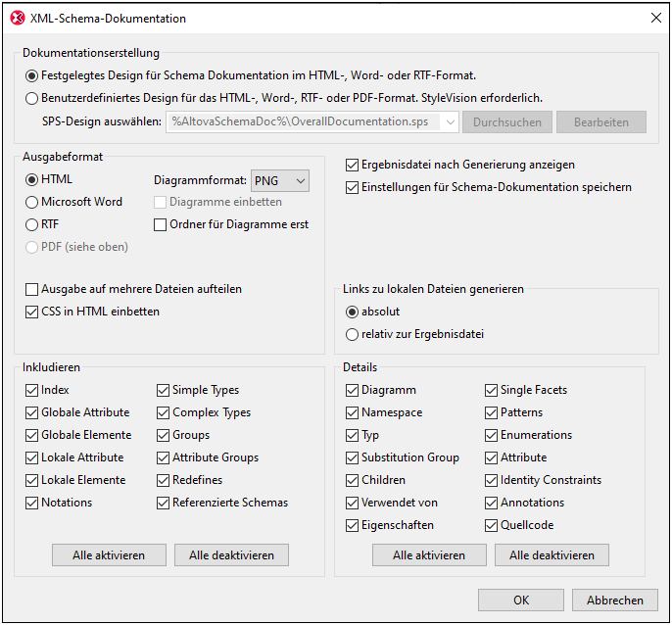
Task: Uncheck CSS in HTML einbetten
Action: (32, 312)
